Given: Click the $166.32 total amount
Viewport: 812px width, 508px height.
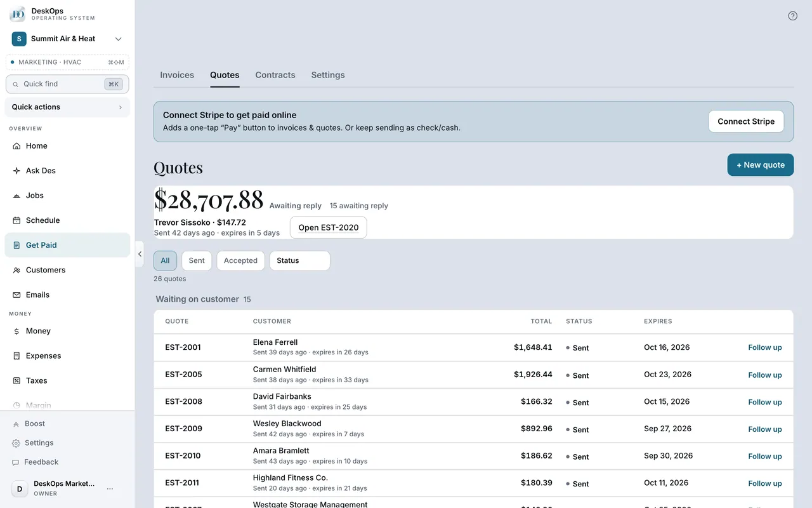Looking at the screenshot, I should point(537,402).
